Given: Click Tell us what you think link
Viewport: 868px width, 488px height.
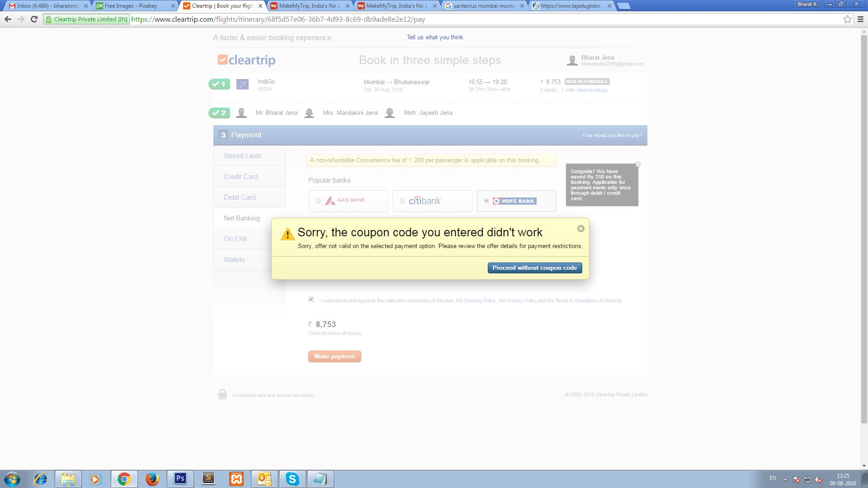Looking at the screenshot, I should point(435,38).
